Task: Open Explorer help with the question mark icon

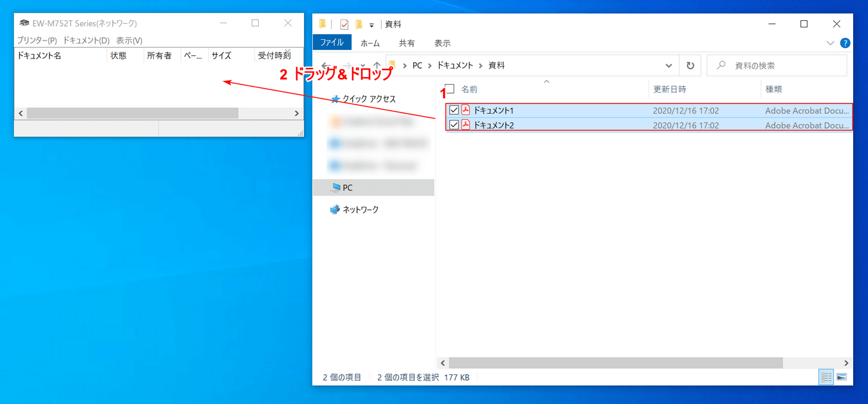Action: (x=845, y=43)
